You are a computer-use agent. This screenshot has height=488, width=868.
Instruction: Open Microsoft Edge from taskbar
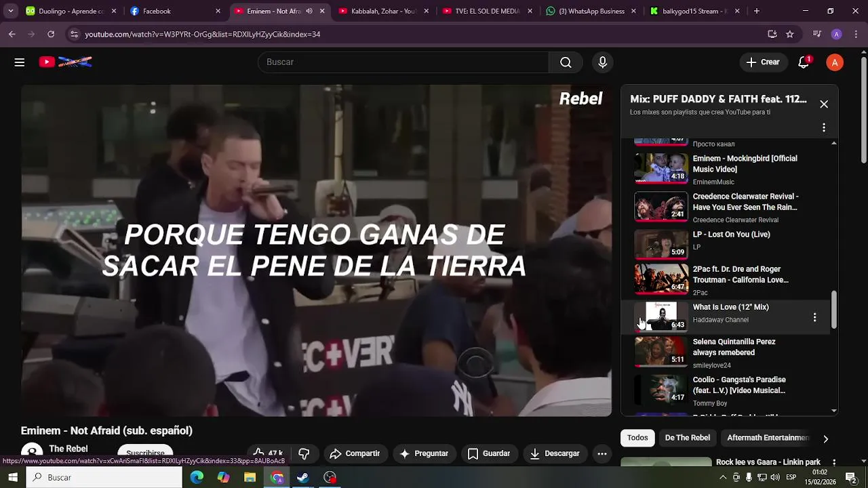(x=197, y=477)
